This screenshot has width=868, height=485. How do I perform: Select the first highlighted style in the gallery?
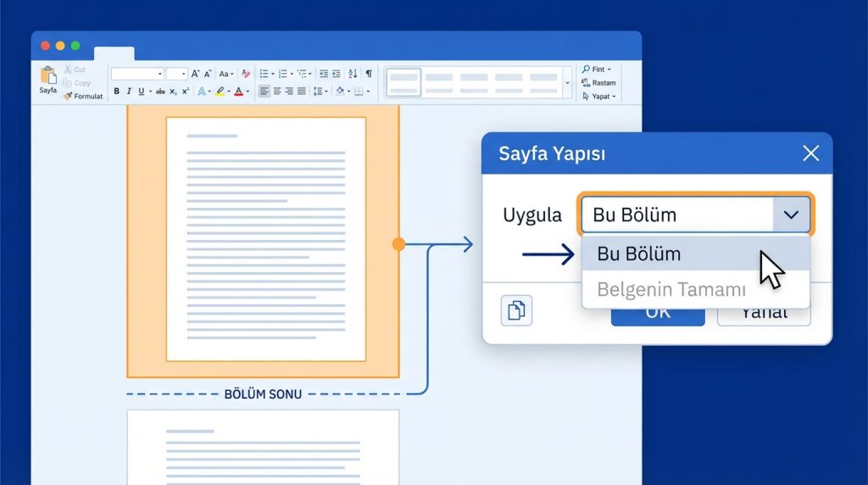point(403,82)
